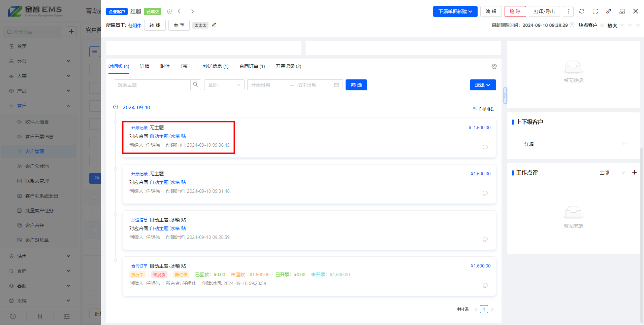Open the 开票记录 (2) tab
Viewport: 644px width, 325px height.
288,66
